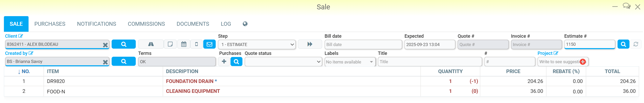Open the note icon next to binoculars
Screen dimensions: 644x103
click(170, 44)
